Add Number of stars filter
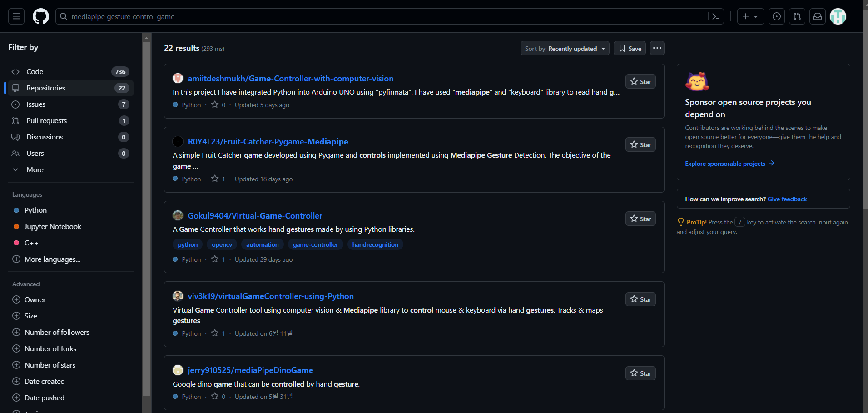868x413 pixels. pyautogui.click(x=70, y=365)
